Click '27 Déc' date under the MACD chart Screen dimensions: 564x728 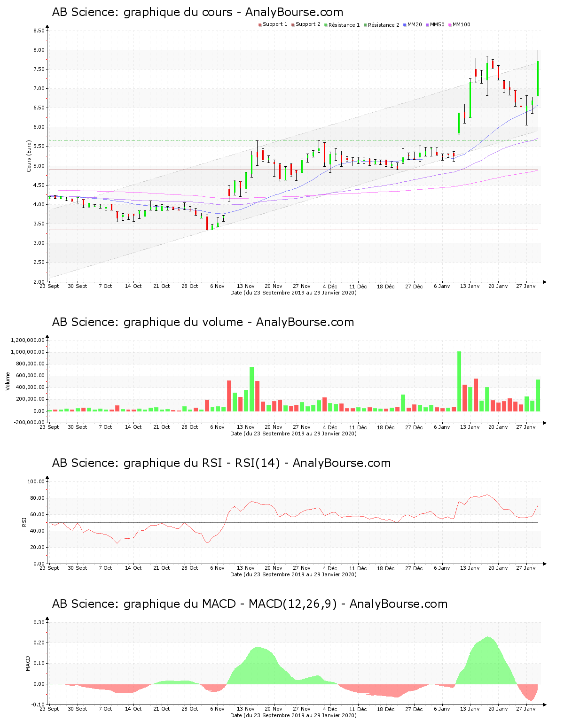pyautogui.click(x=414, y=709)
